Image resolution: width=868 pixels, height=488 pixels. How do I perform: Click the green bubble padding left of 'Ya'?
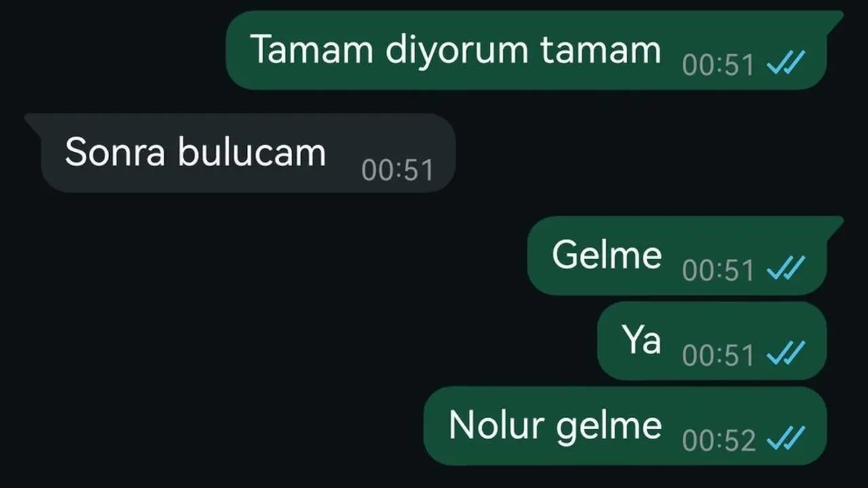610,341
